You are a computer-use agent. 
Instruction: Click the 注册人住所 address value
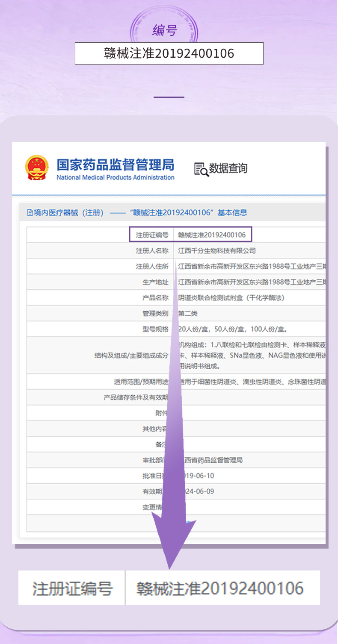(252, 267)
